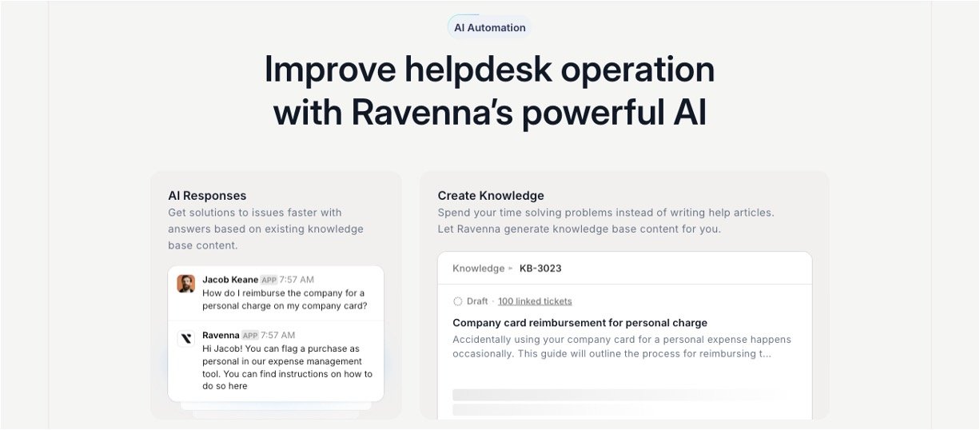
Task: Select the AI Automation pill badge
Action: click(x=489, y=27)
